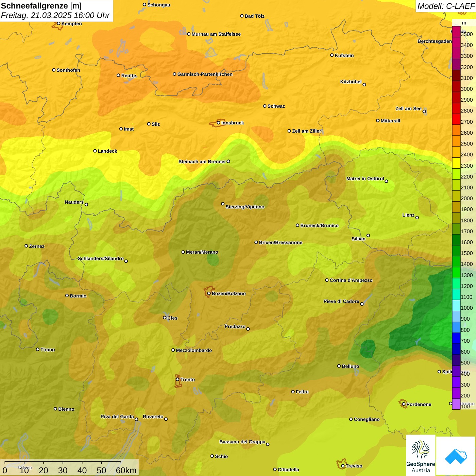
Task: Click the Modell: C-LAEF label
Action: (445, 6)
